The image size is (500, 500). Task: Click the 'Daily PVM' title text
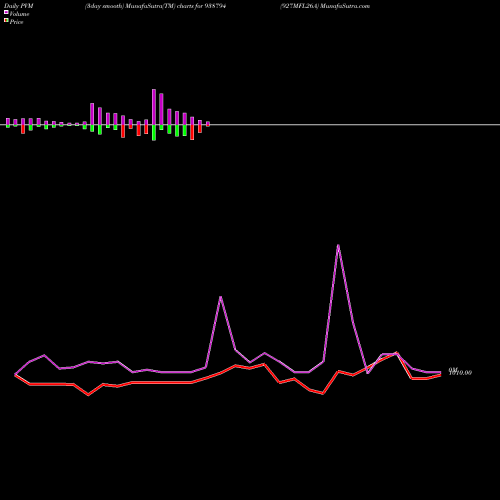coord(19,6)
